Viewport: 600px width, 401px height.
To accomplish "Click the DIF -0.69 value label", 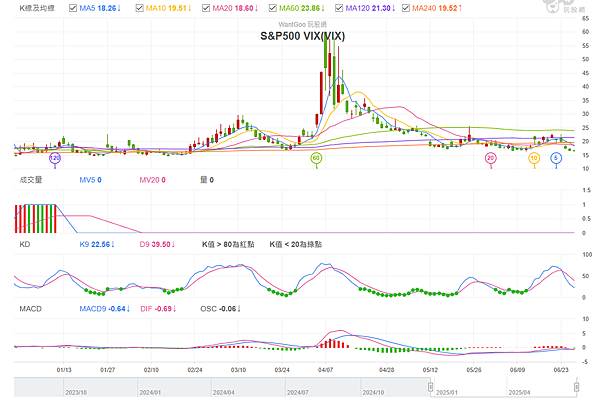I will (158, 309).
